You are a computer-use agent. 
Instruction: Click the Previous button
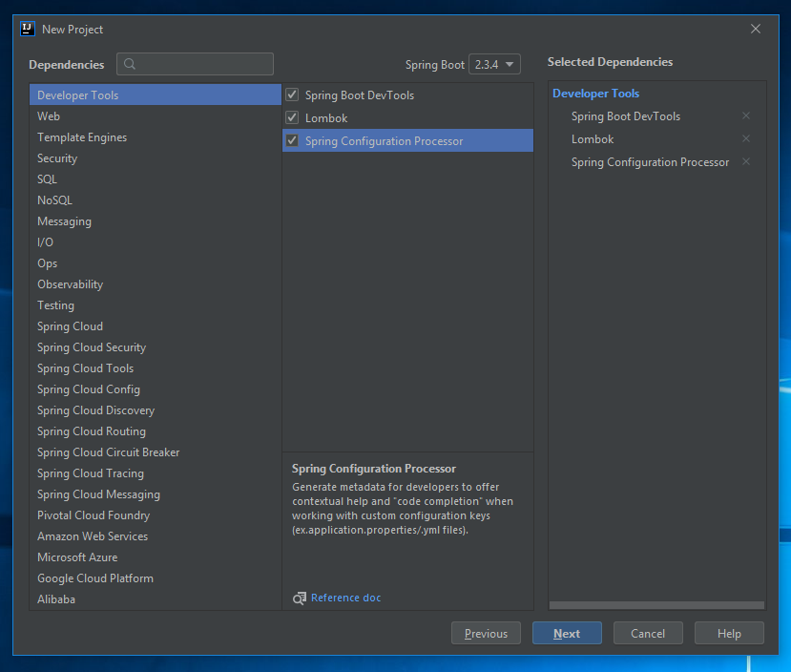click(486, 633)
